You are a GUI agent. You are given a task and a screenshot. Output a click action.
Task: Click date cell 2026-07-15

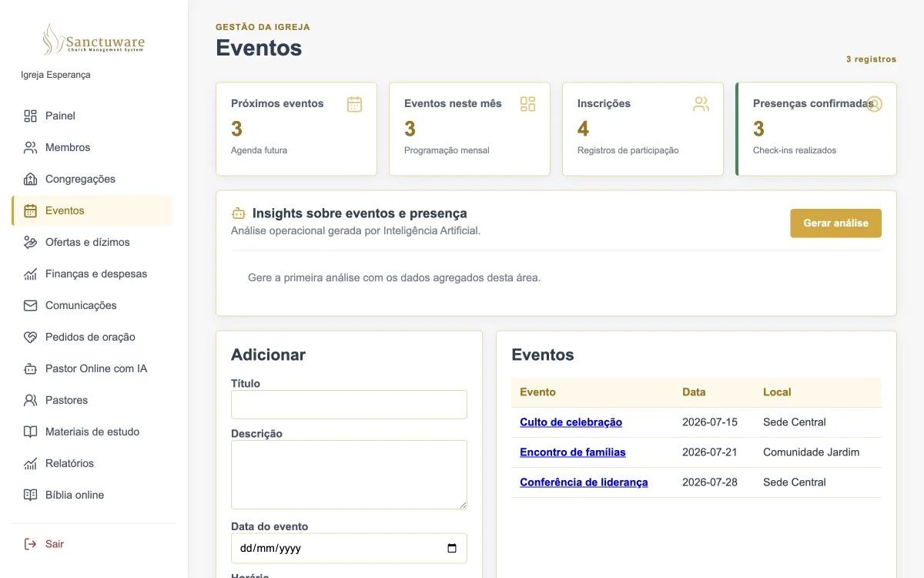click(x=710, y=422)
